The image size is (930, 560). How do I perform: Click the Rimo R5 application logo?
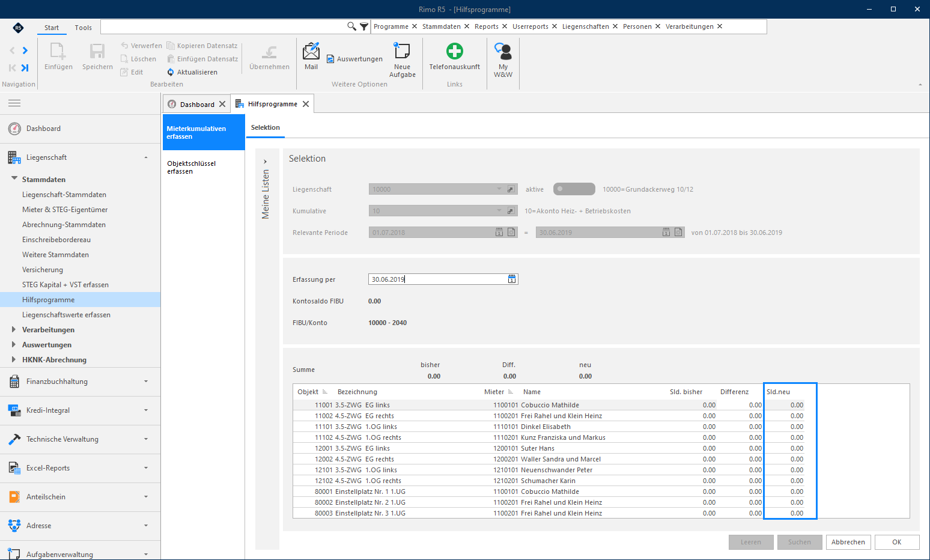18,28
